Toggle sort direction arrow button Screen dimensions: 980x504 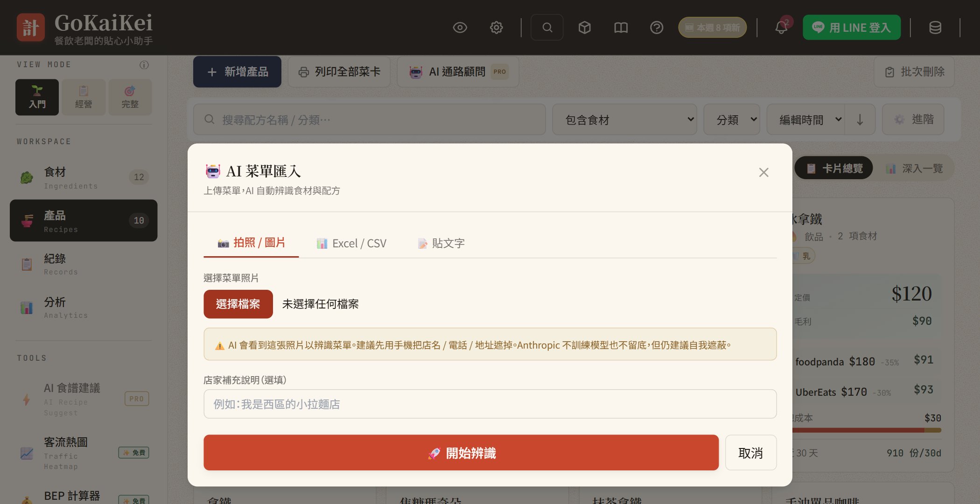[860, 119]
